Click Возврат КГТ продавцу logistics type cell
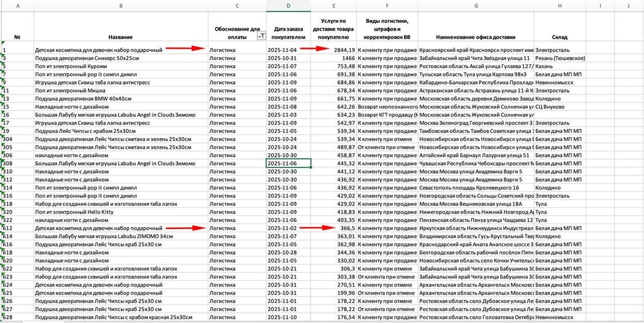The image size is (644, 323). (x=387, y=114)
